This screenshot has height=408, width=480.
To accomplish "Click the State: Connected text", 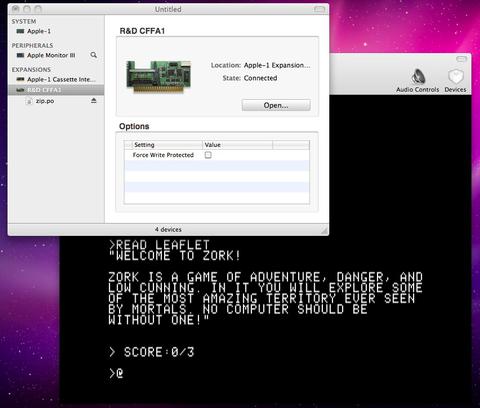I will [x=250, y=78].
